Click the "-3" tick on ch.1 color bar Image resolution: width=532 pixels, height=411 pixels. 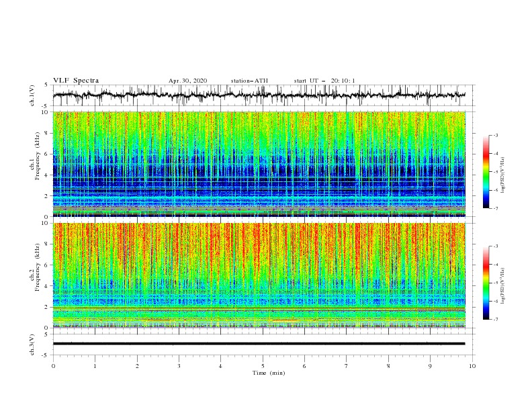click(x=496, y=135)
